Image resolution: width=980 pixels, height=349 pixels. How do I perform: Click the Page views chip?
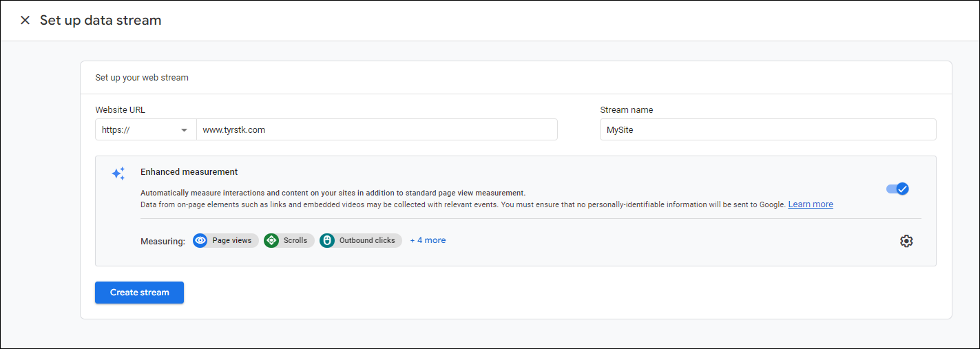pyautogui.click(x=226, y=240)
